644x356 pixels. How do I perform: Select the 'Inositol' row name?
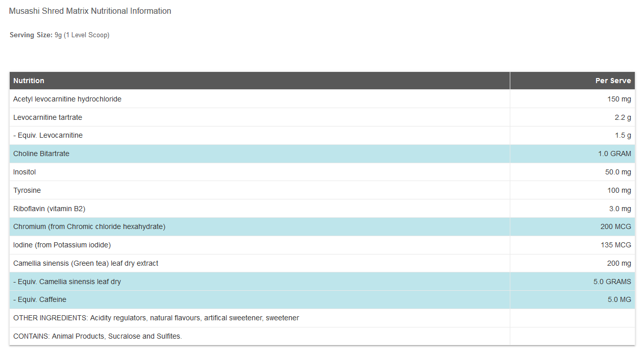(24, 172)
